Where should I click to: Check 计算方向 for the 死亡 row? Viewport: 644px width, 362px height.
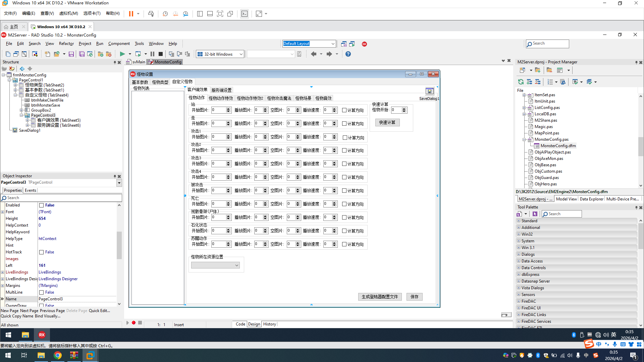click(x=344, y=204)
